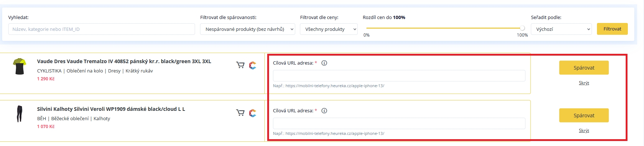The width and height of the screenshot is (644, 146).
Task: Click the cart icon for Vaude Dres
Action: click(x=240, y=65)
